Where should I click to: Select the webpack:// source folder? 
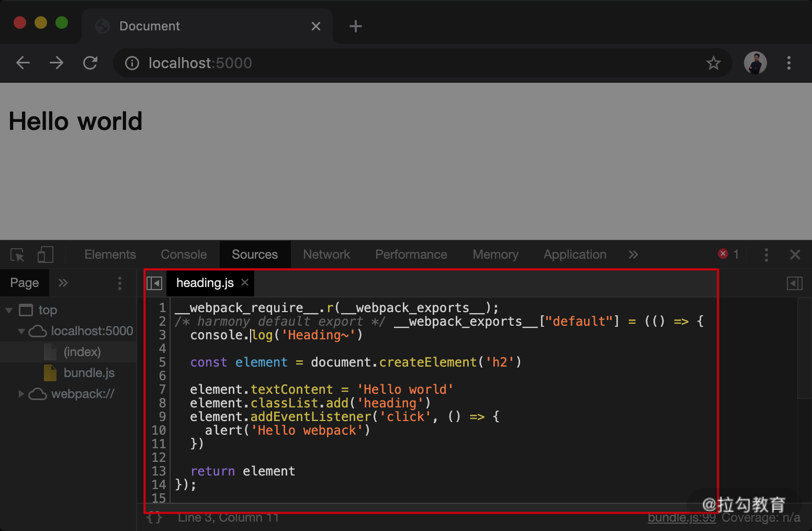82,394
